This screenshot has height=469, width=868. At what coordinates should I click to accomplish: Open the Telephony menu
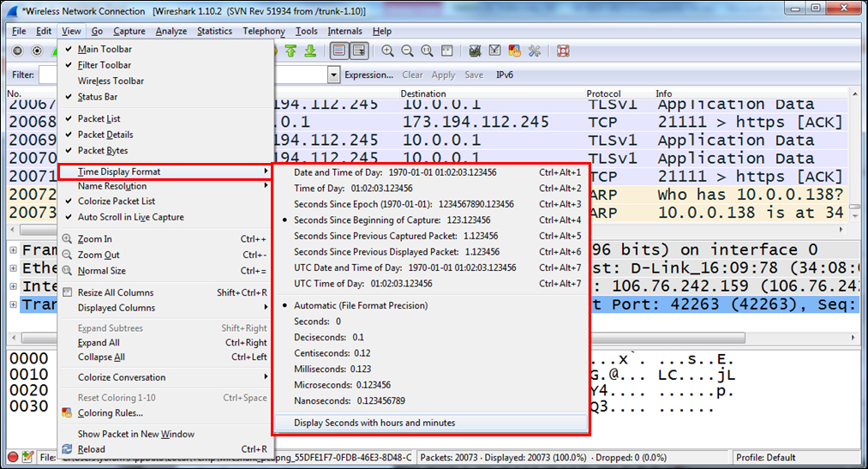(x=264, y=31)
